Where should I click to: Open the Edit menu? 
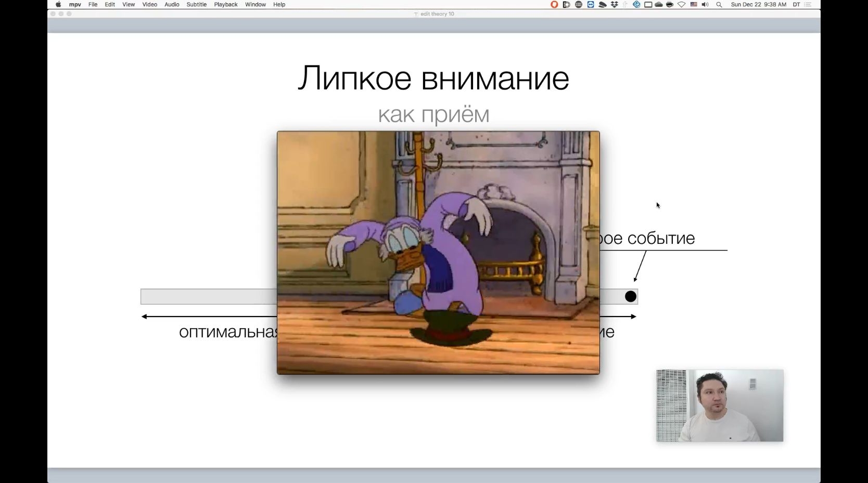[x=110, y=5]
